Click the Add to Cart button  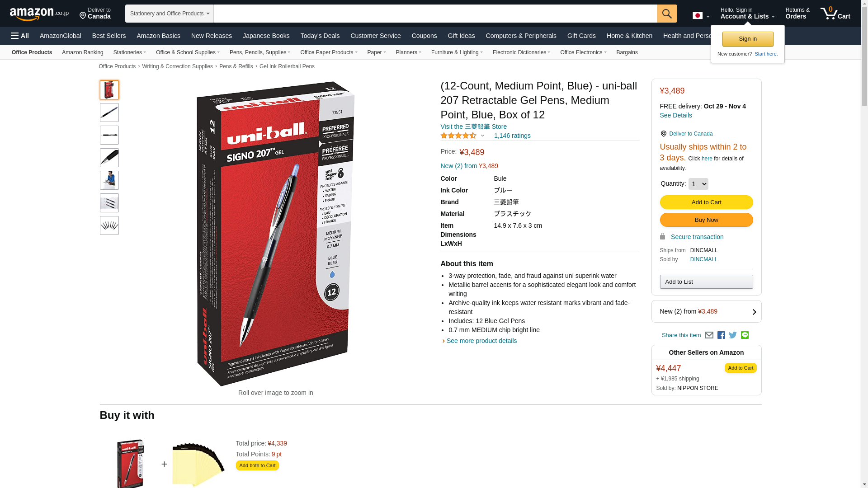pos(706,202)
